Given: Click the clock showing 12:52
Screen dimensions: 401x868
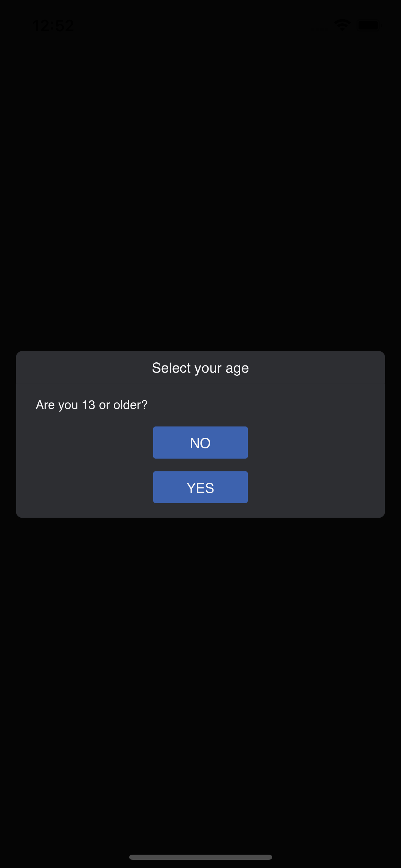Looking at the screenshot, I should pyautogui.click(x=53, y=25).
